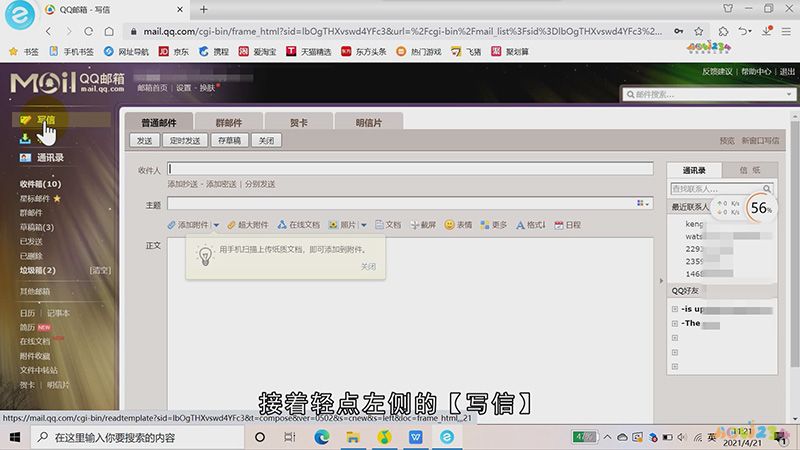800x450 pixels.
Task: Open the browser undo-close dropdown arrow
Action: 750,31
